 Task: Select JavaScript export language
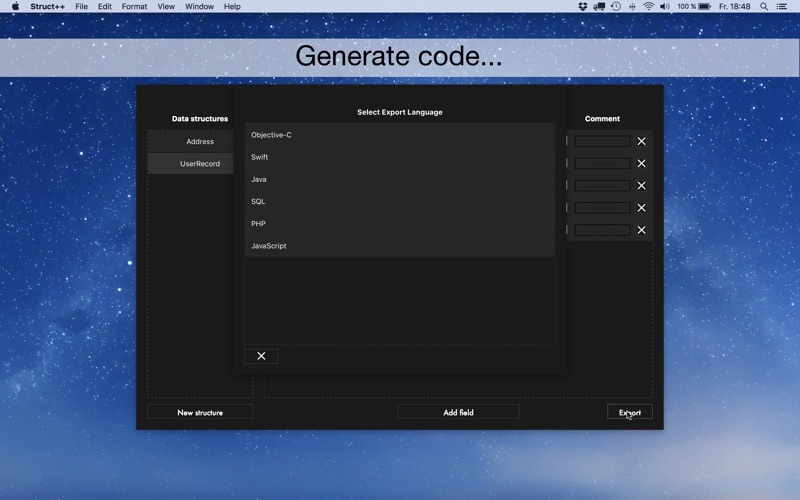point(399,246)
